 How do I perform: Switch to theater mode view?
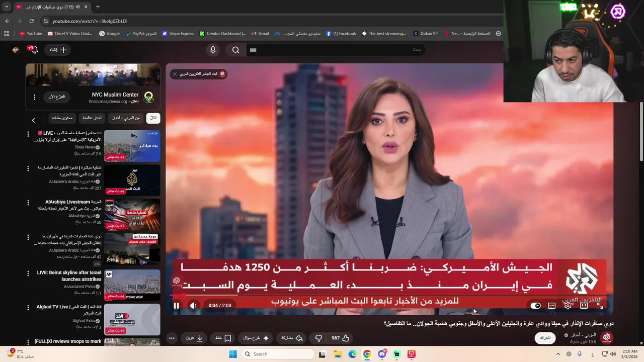[584, 306]
